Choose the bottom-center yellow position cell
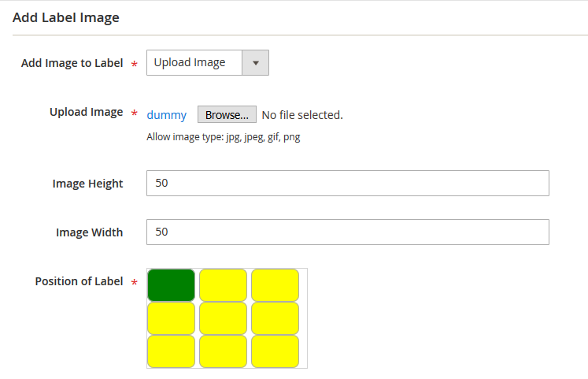588x379 pixels. tap(223, 351)
